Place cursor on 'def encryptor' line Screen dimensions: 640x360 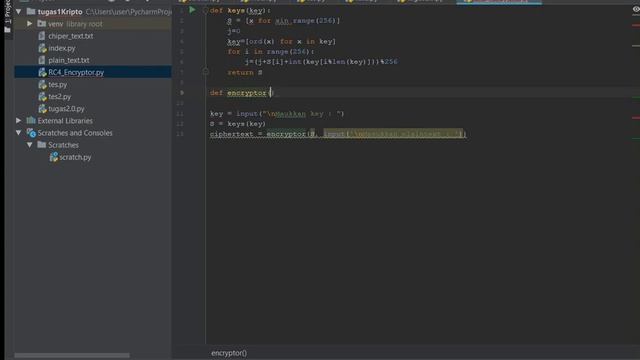[241, 93]
